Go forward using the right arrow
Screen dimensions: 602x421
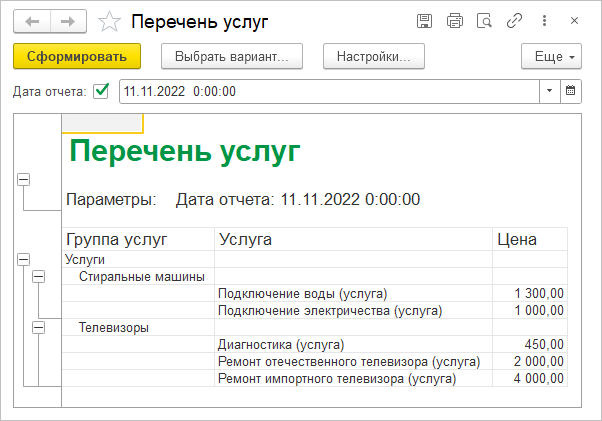click(68, 21)
